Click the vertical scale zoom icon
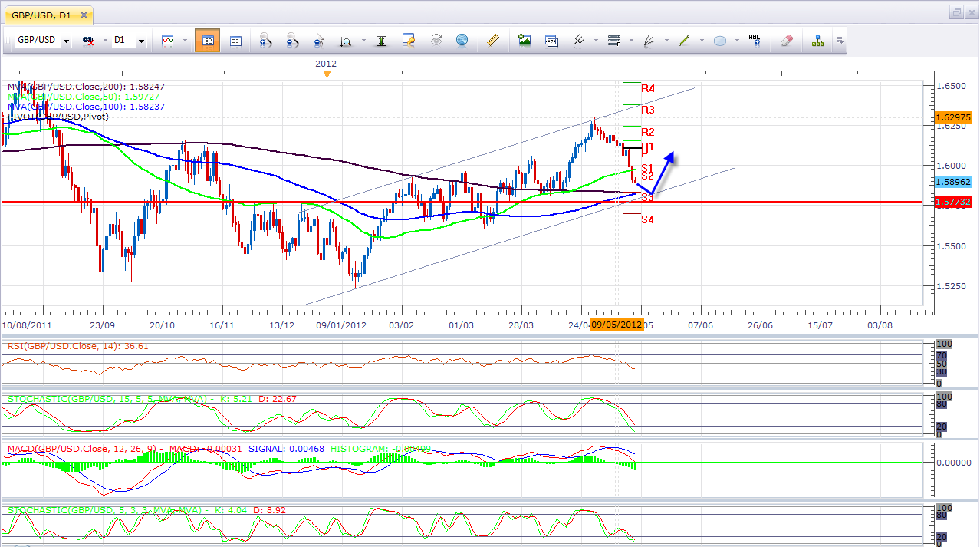This screenshot has width=980, height=547. point(346,41)
